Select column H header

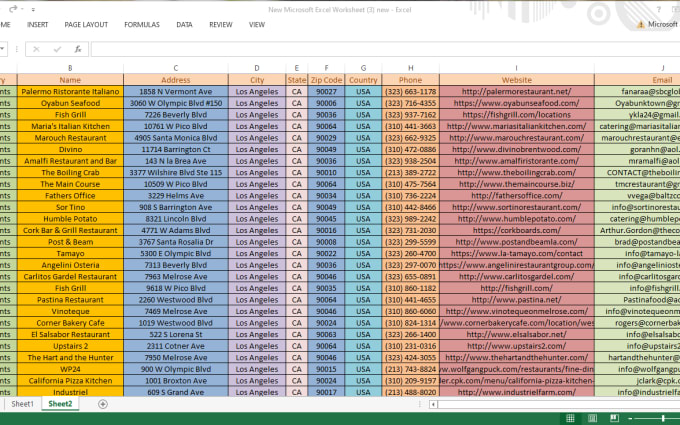tap(411, 68)
